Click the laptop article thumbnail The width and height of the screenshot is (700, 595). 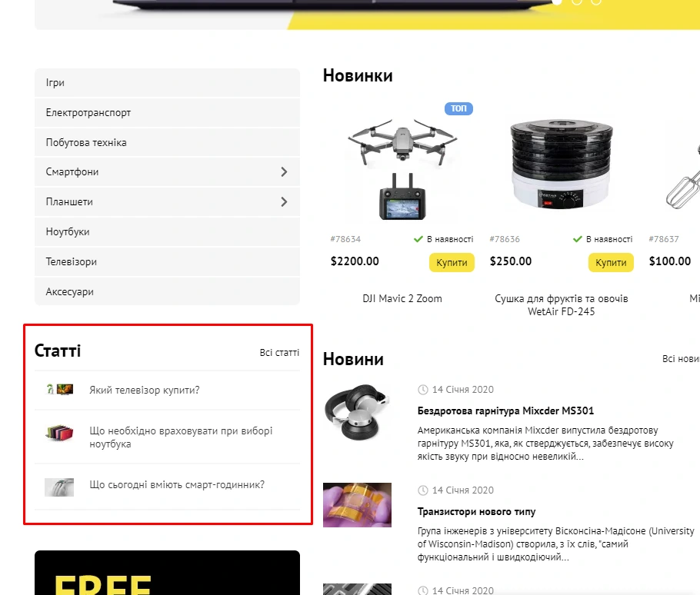point(59,433)
